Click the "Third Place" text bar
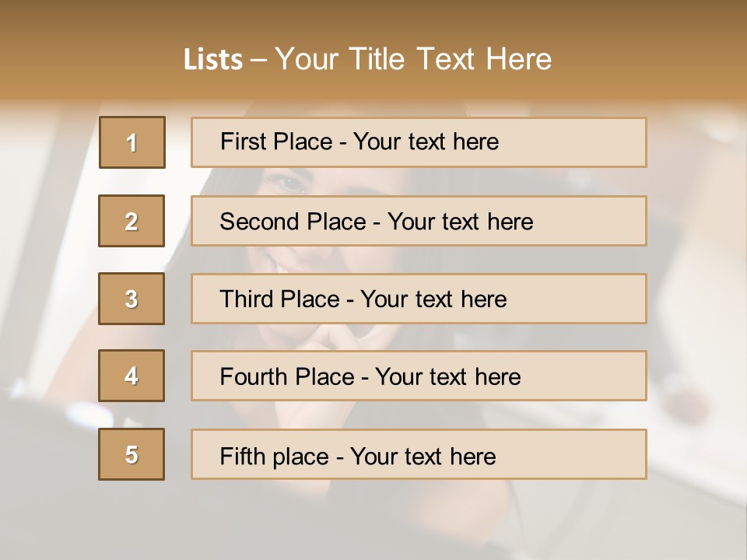Image resolution: width=747 pixels, height=560 pixels. (x=419, y=299)
